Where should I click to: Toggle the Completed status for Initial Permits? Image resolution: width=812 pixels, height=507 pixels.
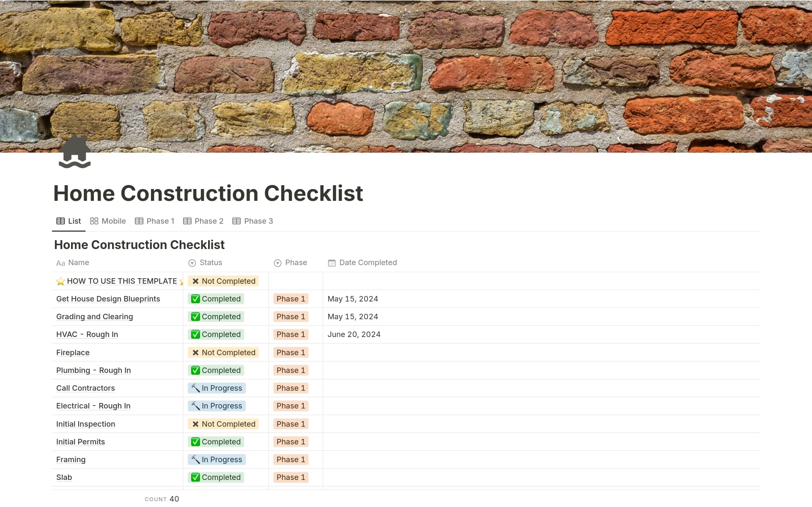point(216,442)
